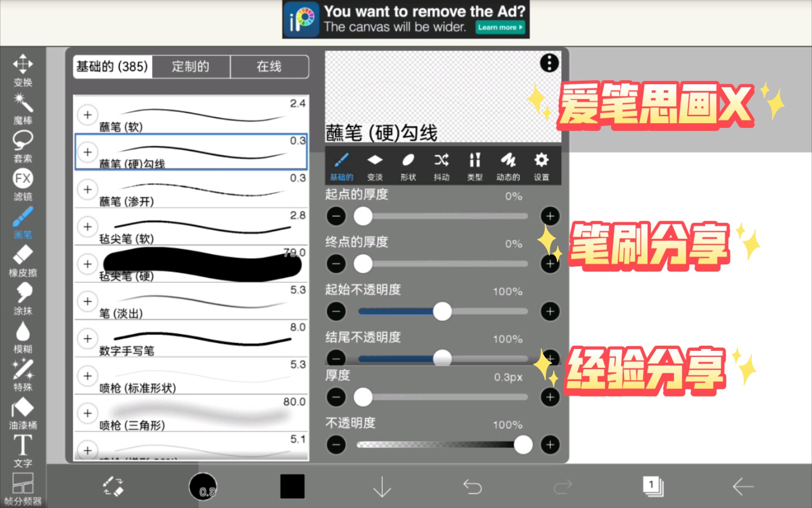The height and width of the screenshot is (508, 812).
Task: Decrease 不透明度 with minus button
Action: tap(336, 445)
